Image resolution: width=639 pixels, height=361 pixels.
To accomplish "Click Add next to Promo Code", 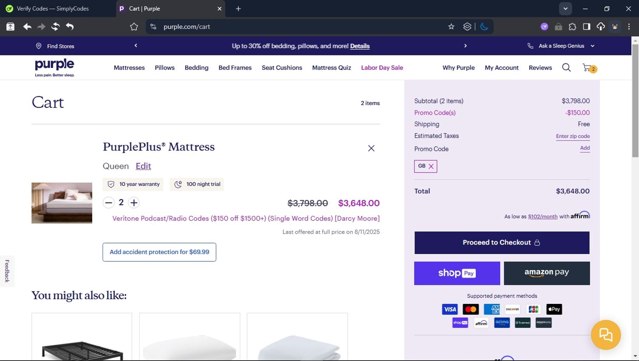I will pos(585,148).
